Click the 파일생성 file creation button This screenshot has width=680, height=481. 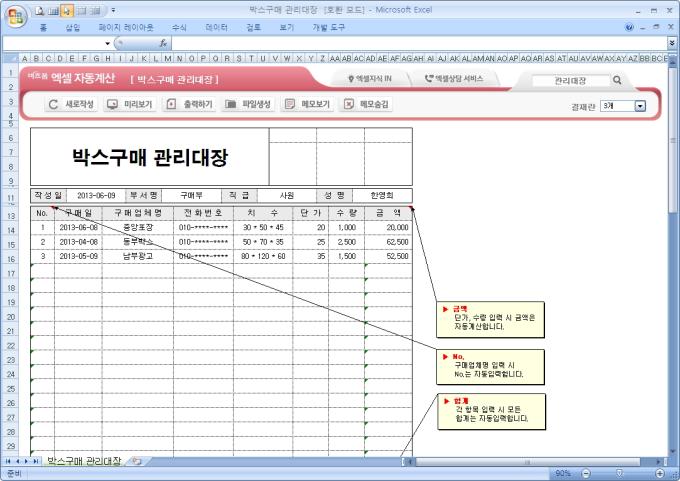pos(248,104)
